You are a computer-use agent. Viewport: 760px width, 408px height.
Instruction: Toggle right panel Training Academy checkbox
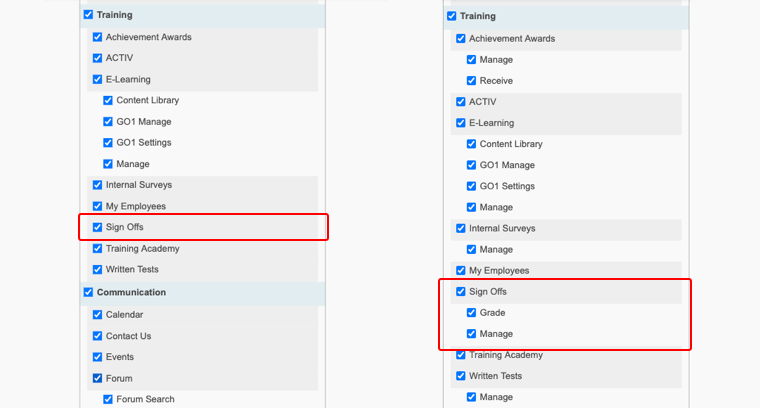pyautogui.click(x=460, y=355)
